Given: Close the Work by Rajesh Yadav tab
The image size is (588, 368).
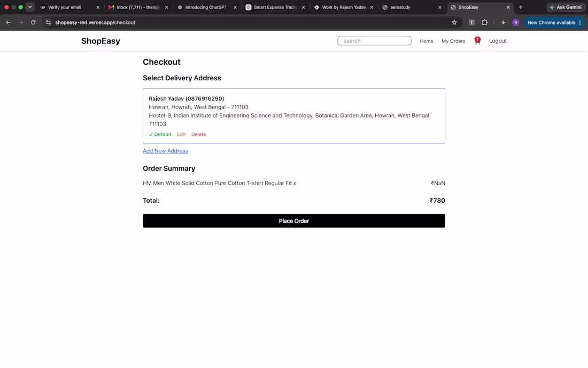Looking at the screenshot, I should pyautogui.click(x=372, y=7).
